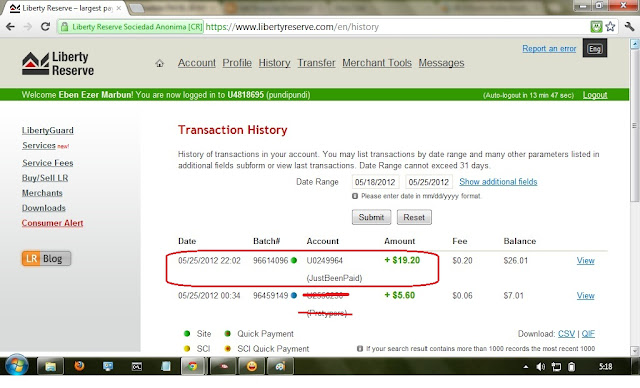Viewport: 640px width, 388px height.
Task: Click batch number 96459149
Action: [x=271, y=296]
